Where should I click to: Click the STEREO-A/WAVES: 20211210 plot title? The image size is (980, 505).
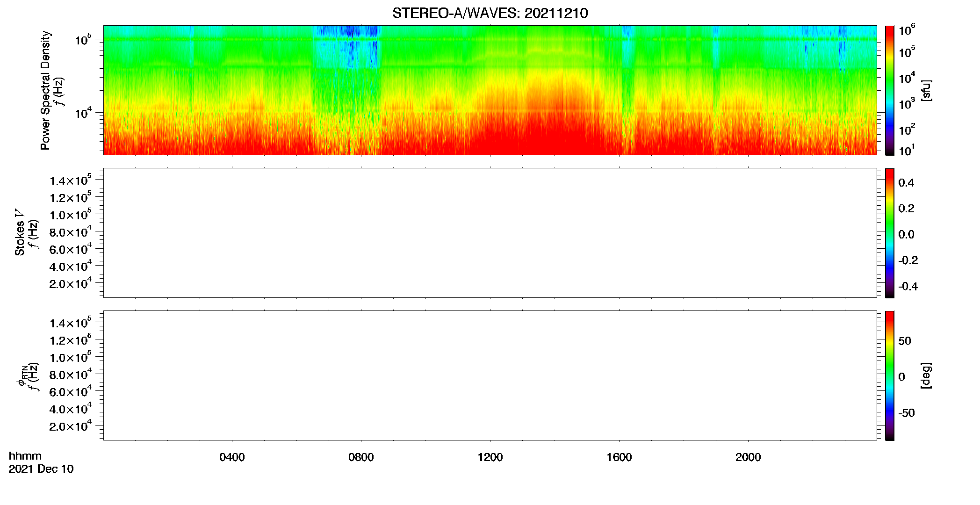pyautogui.click(x=490, y=13)
